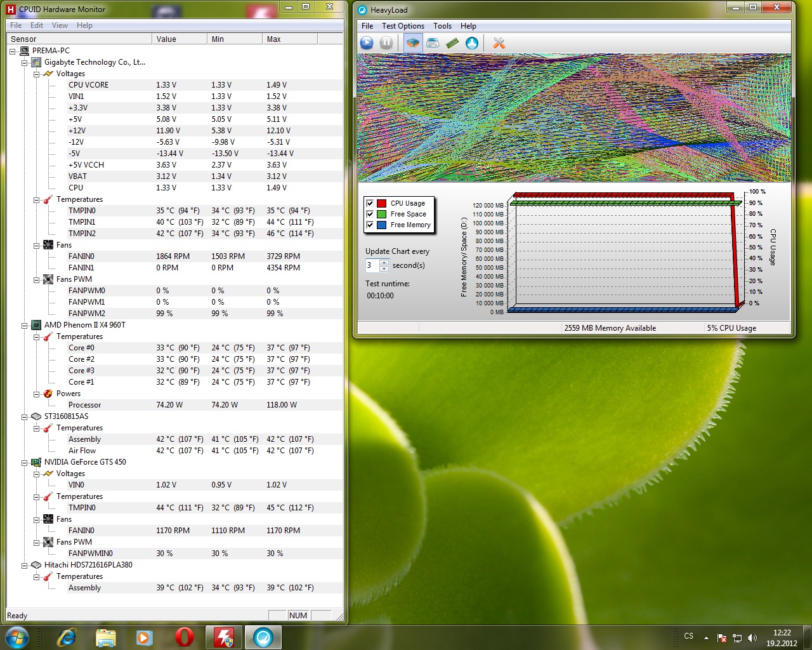
Task: Increase the chart update interval spinner
Action: coord(384,262)
